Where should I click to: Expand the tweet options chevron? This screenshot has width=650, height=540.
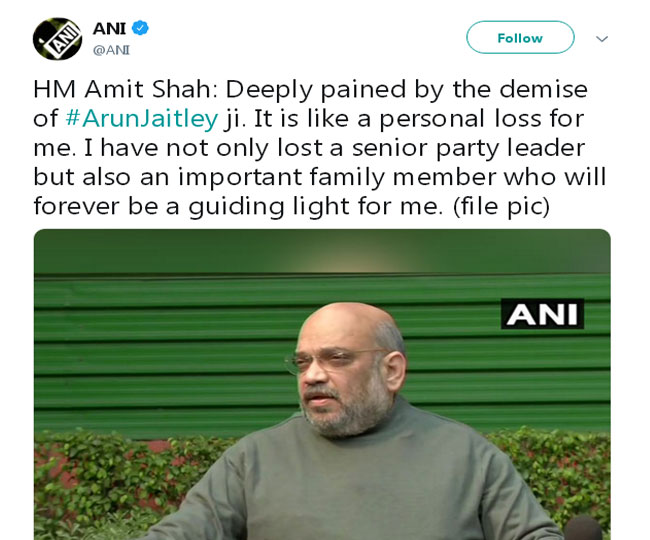coord(602,39)
